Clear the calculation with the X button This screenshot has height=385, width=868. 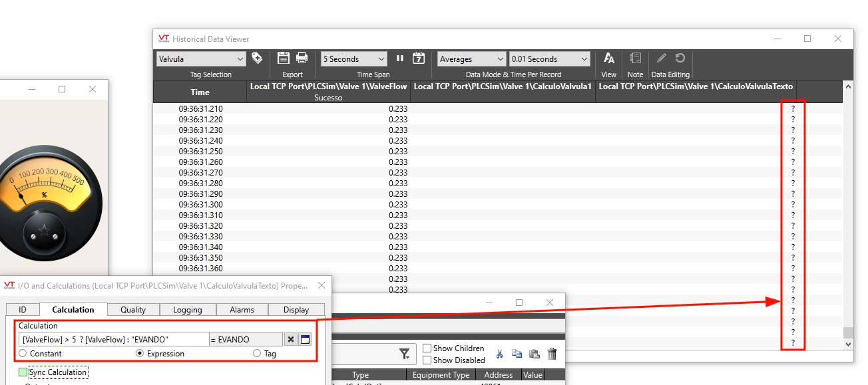[x=291, y=339]
